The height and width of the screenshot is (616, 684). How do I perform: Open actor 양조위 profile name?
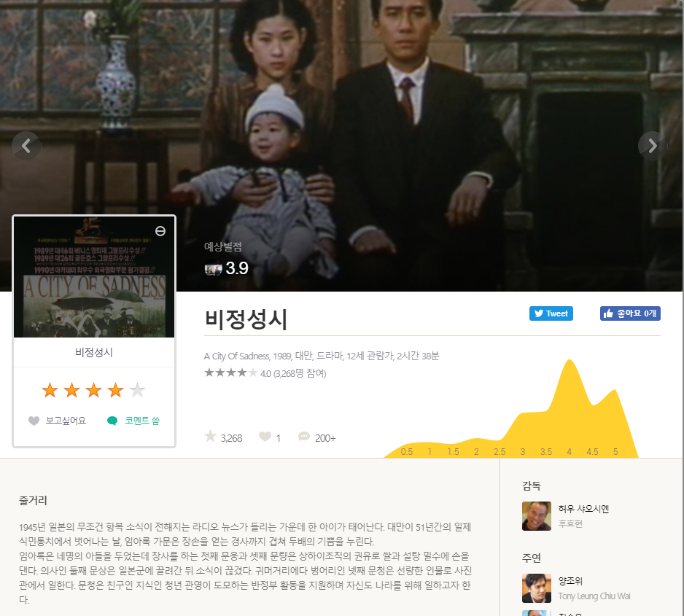(570, 581)
